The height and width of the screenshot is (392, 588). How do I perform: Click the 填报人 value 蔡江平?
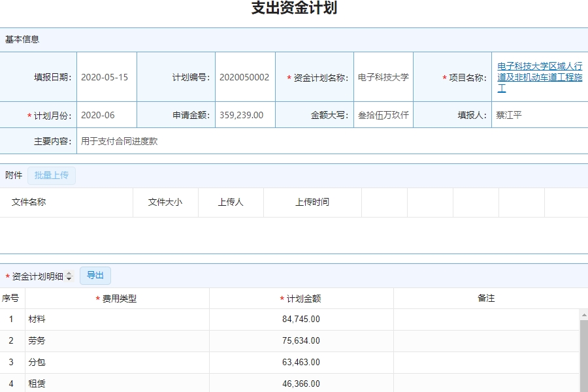pos(508,115)
